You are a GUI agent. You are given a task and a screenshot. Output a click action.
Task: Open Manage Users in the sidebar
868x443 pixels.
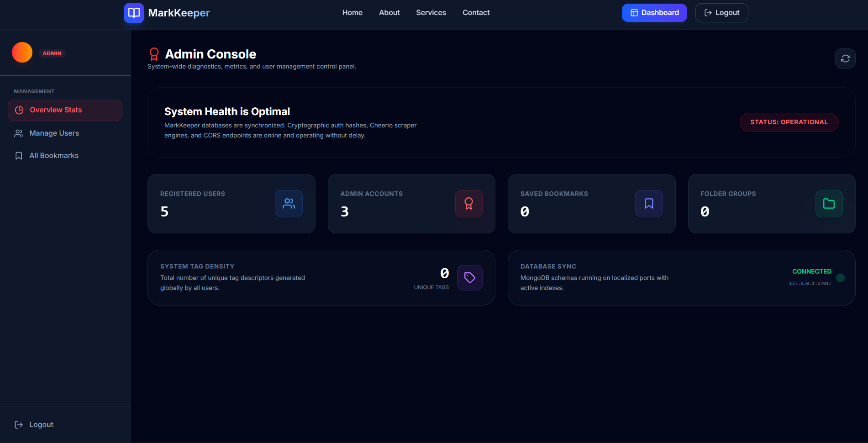65,133
